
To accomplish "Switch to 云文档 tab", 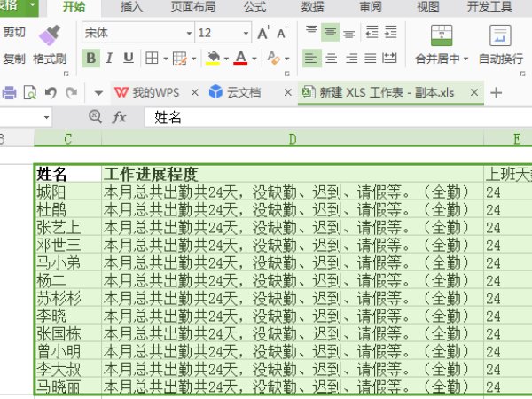I will 235,92.
